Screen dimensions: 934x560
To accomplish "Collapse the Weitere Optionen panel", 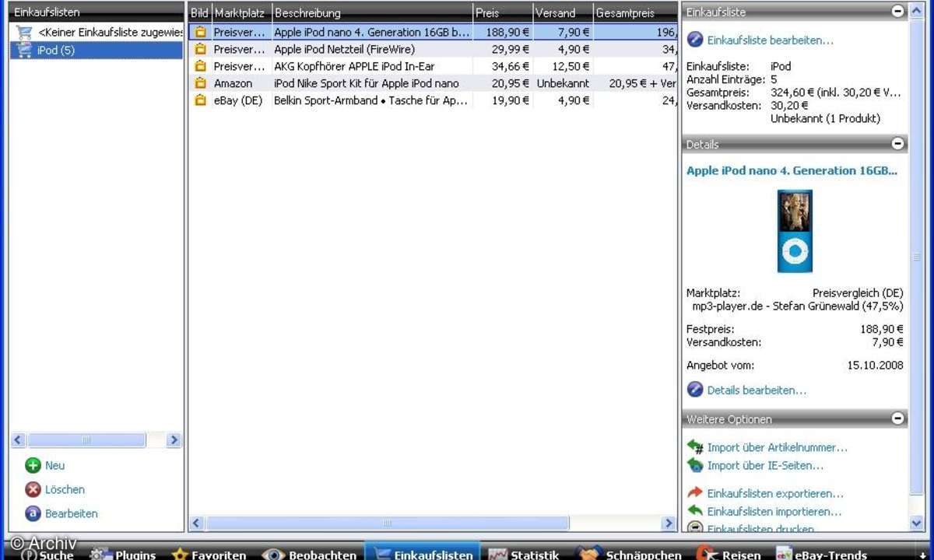I will (898, 418).
